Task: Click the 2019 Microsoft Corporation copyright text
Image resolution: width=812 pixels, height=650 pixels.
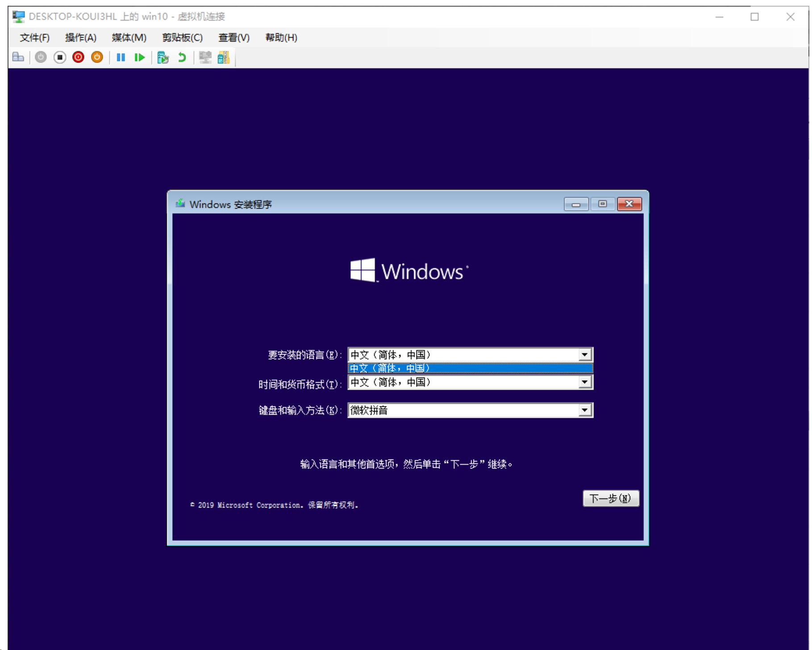Action: click(274, 505)
